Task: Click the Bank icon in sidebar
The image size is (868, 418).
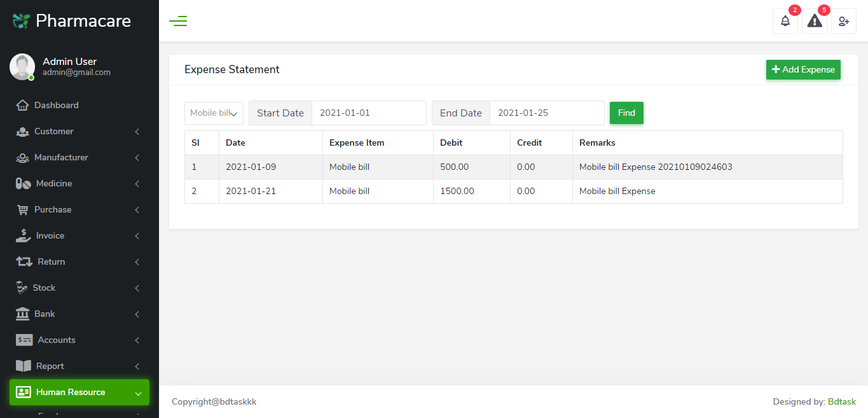Action: point(23,314)
